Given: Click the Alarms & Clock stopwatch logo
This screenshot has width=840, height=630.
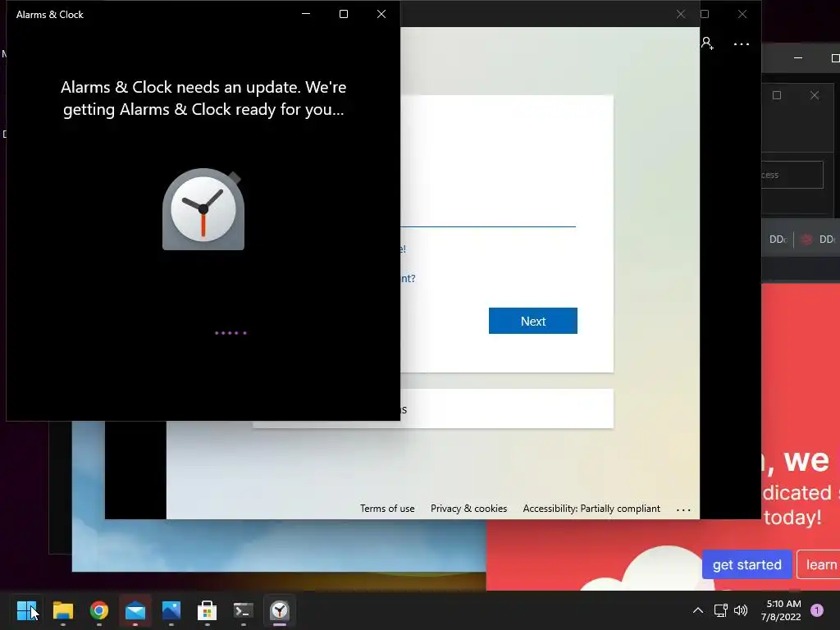Looking at the screenshot, I should click(203, 210).
